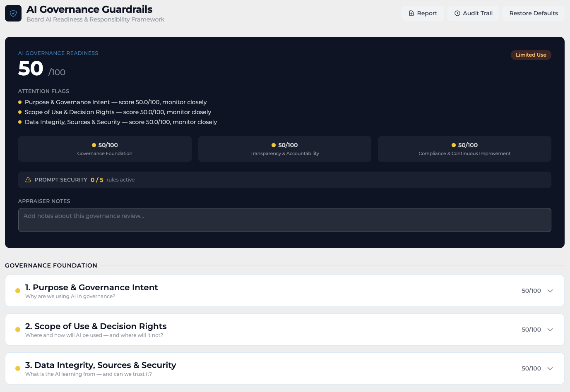
Task: Expand Scope of Use & Decision Rights
Action: click(550, 330)
